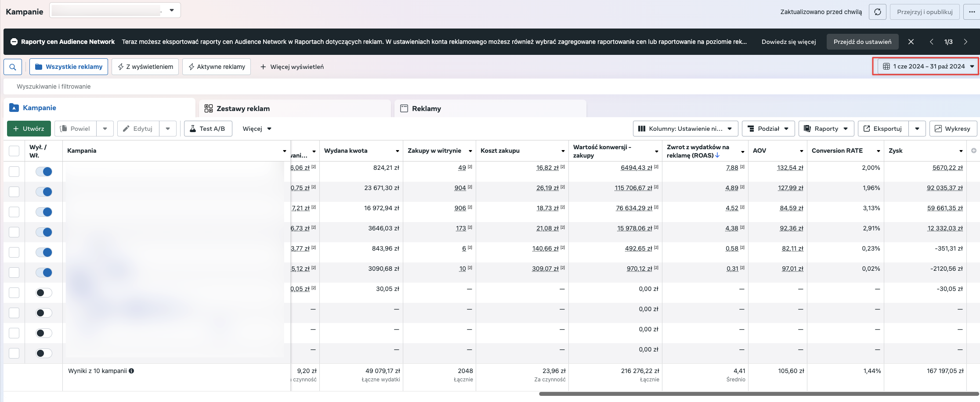Viewport: 980px width, 402px height.
Task: Turn on campaign with 30,05 zł spend
Action: click(44, 293)
